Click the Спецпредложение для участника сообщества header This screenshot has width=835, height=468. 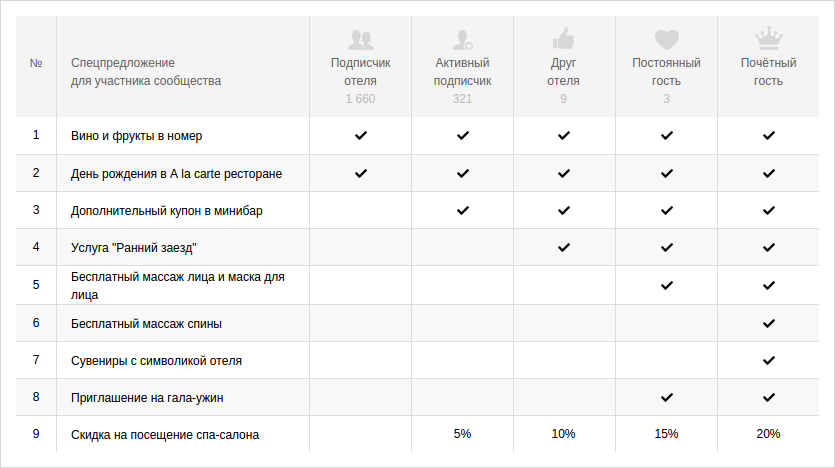pos(146,72)
